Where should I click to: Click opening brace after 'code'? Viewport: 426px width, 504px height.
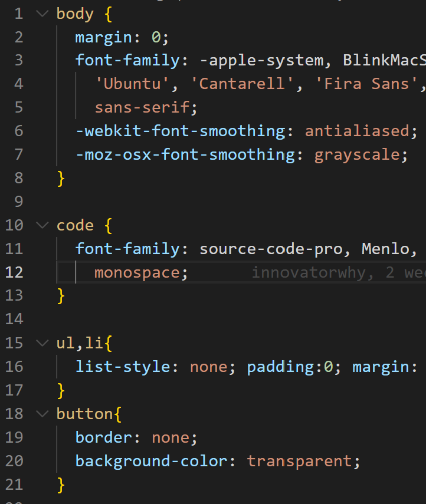click(x=109, y=226)
